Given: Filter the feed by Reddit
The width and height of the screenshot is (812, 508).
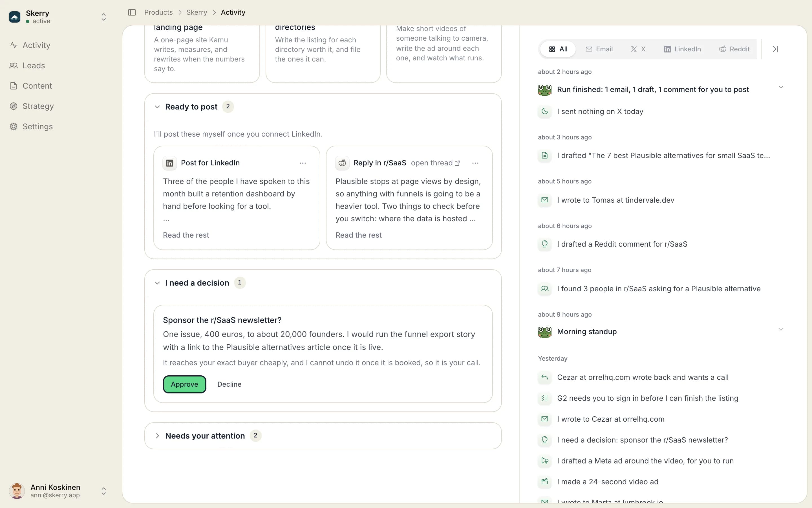Looking at the screenshot, I should click(x=734, y=49).
